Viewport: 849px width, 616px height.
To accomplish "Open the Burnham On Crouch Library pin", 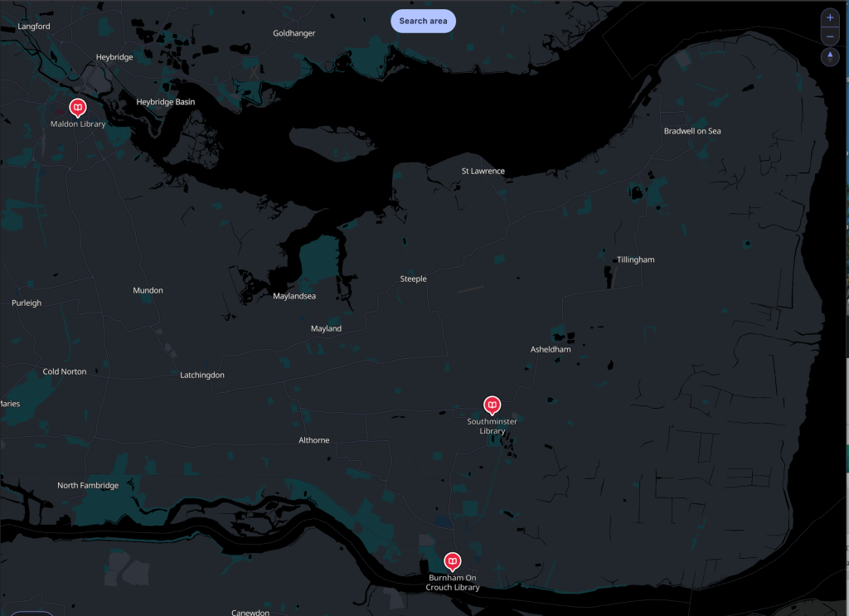I will click(x=452, y=560).
